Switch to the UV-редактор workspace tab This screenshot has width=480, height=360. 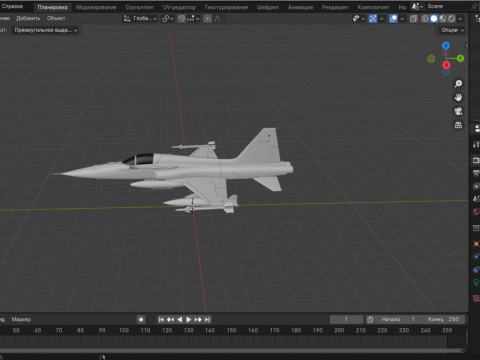(179, 7)
